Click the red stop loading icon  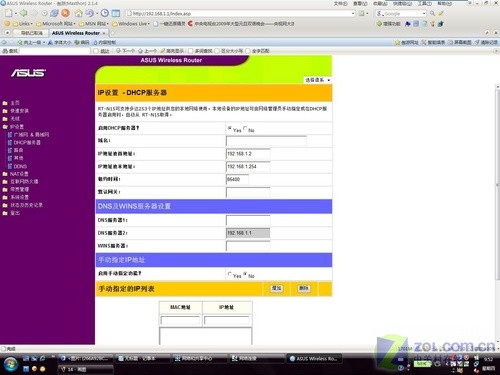click(66, 13)
